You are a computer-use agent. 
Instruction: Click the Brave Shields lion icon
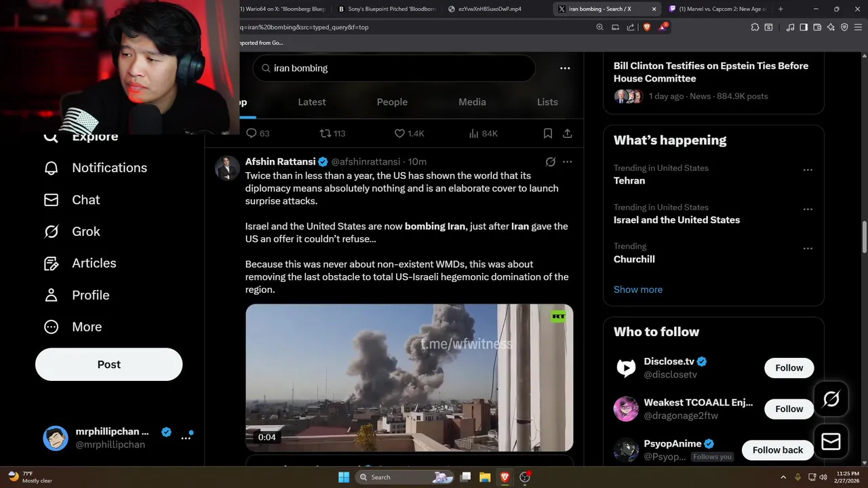coord(646,27)
